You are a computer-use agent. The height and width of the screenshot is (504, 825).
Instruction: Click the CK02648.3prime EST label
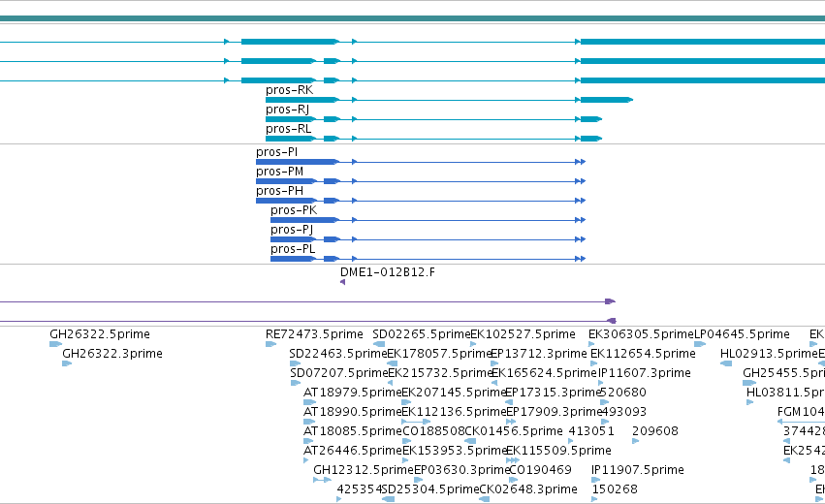tap(528, 490)
